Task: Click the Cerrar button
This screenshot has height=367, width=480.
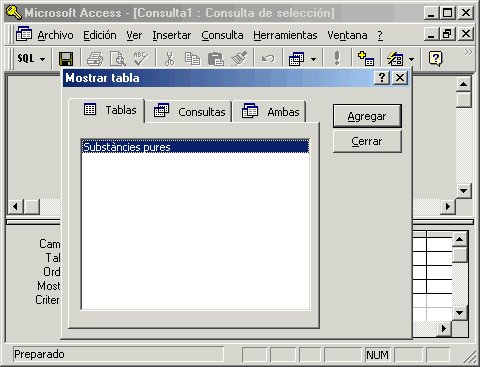Action: [x=367, y=141]
